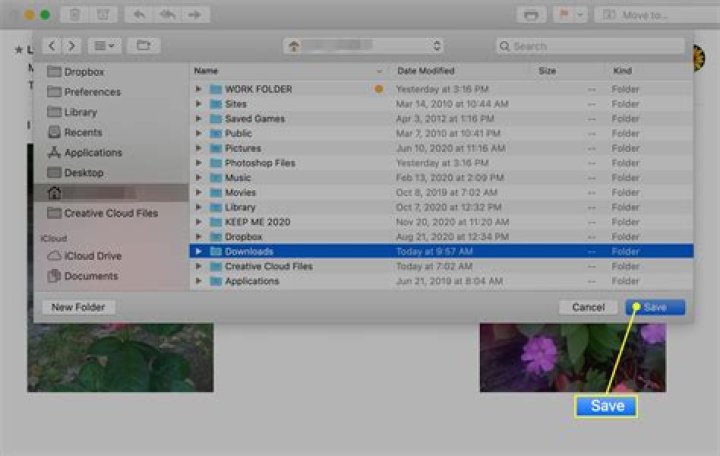Click the Mail reply arrow icon
720x456 pixels.
click(x=139, y=15)
